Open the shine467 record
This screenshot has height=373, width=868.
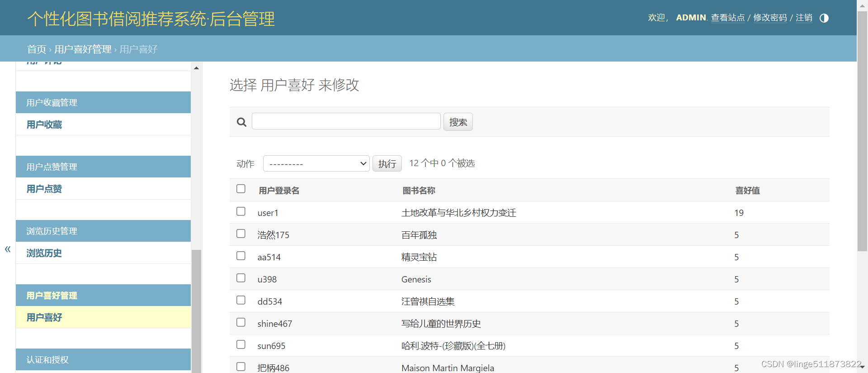275,324
